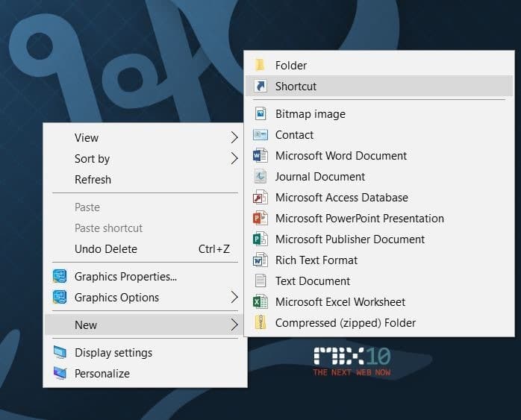Select the New menu label

[x=86, y=325]
